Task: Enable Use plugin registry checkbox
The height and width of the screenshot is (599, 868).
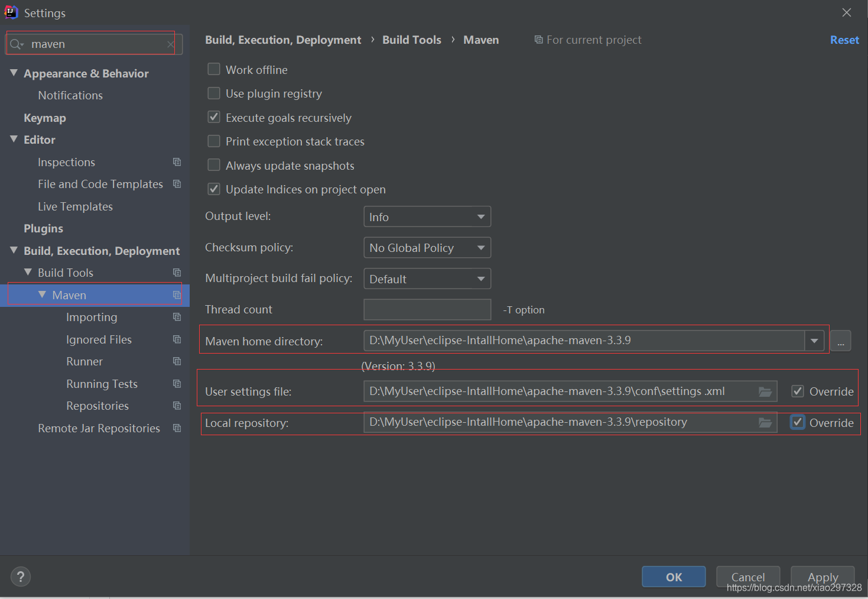Action: [214, 93]
